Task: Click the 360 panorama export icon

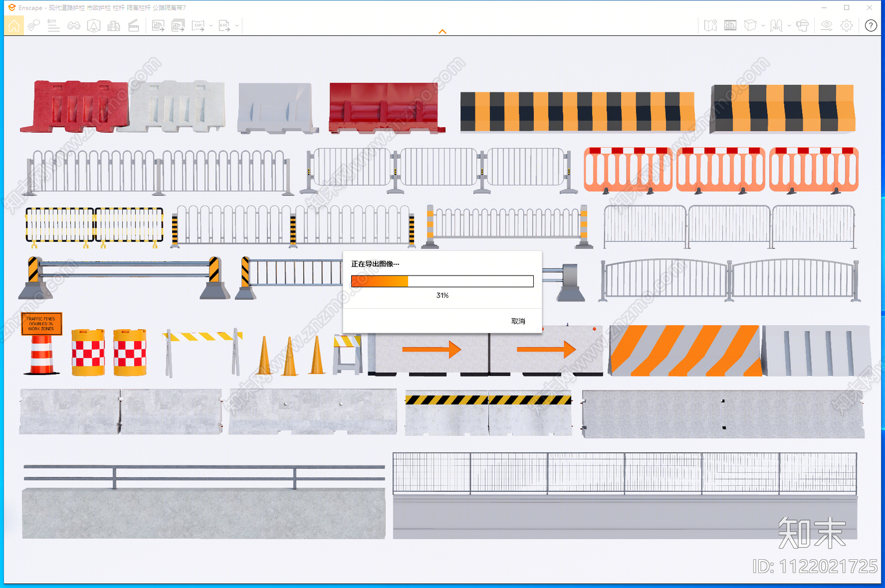Action: point(198,25)
